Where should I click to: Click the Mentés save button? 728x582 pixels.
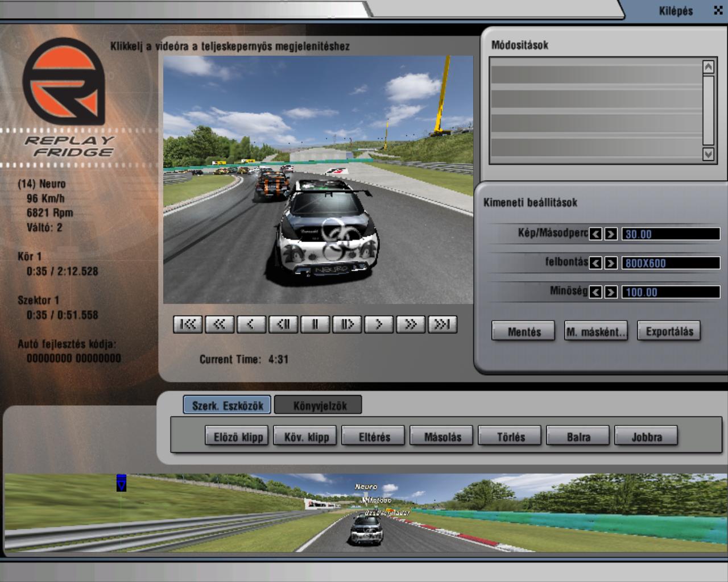pos(523,332)
